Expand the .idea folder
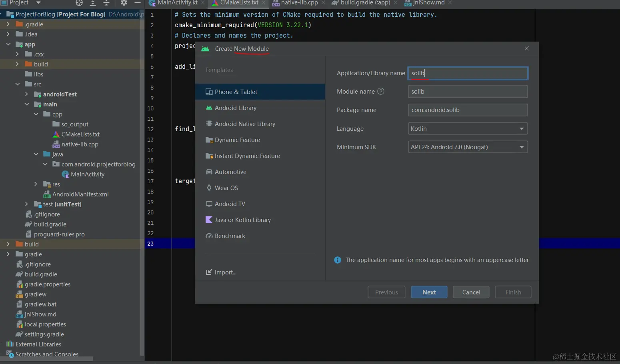The image size is (620, 364). pos(8,34)
